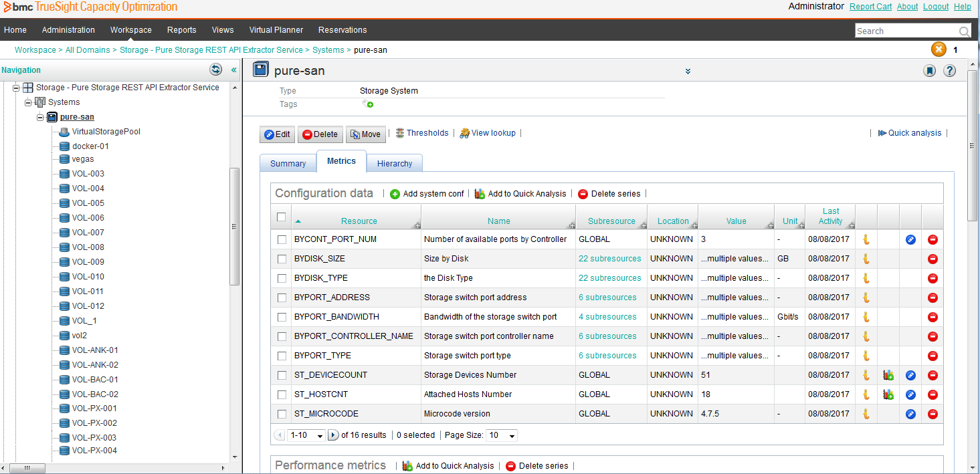
Task: Expand the pure-san header details chevron
Action: (688, 72)
